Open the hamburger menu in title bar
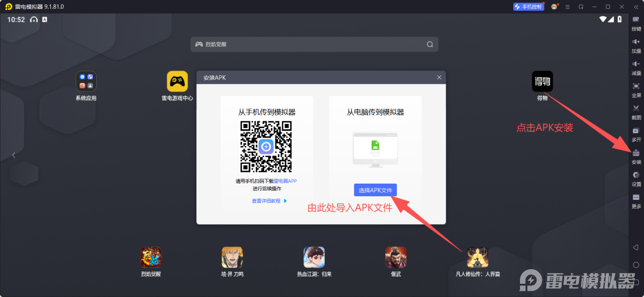The width and height of the screenshot is (644, 297). 567,7
